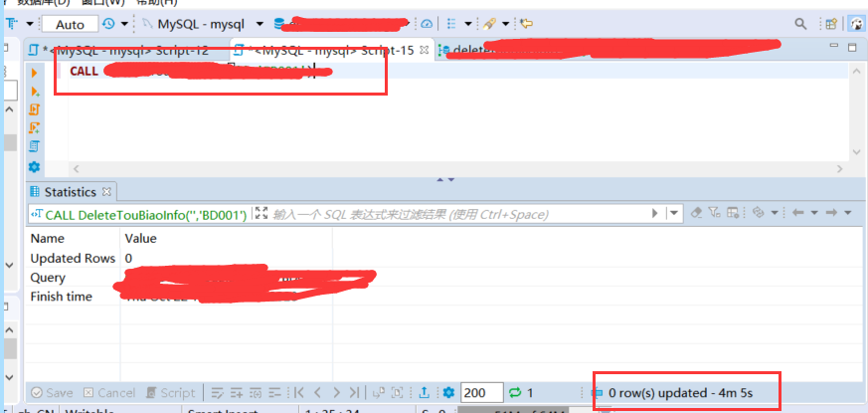Click the 0 rows updated status text
The image size is (868, 413).
pos(680,393)
